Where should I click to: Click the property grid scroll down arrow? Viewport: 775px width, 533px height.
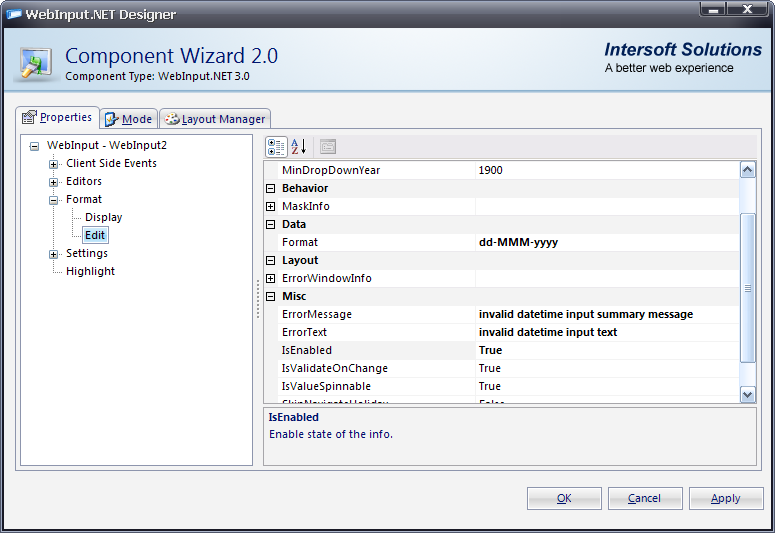tap(747, 395)
